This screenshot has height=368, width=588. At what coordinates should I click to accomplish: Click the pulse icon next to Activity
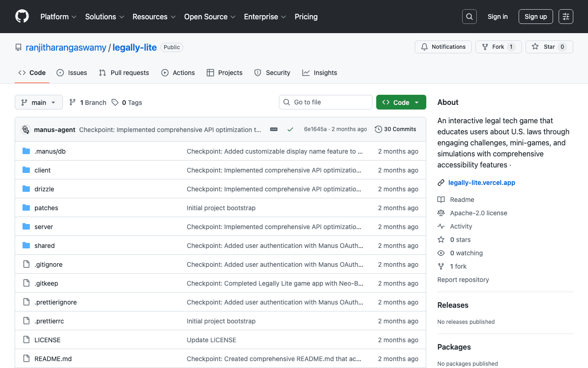[x=441, y=226]
